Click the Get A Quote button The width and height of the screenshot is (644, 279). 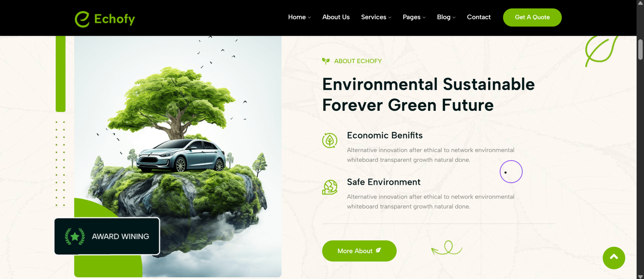[x=532, y=17]
